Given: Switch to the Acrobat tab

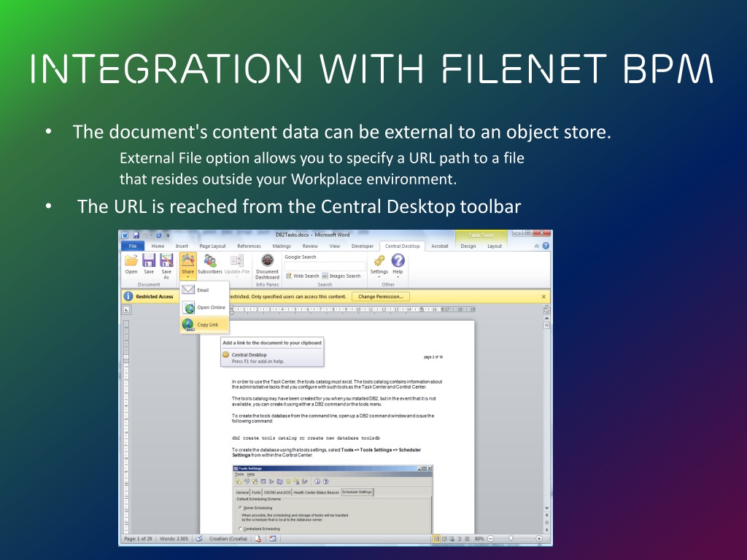Looking at the screenshot, I should [440, 246].
